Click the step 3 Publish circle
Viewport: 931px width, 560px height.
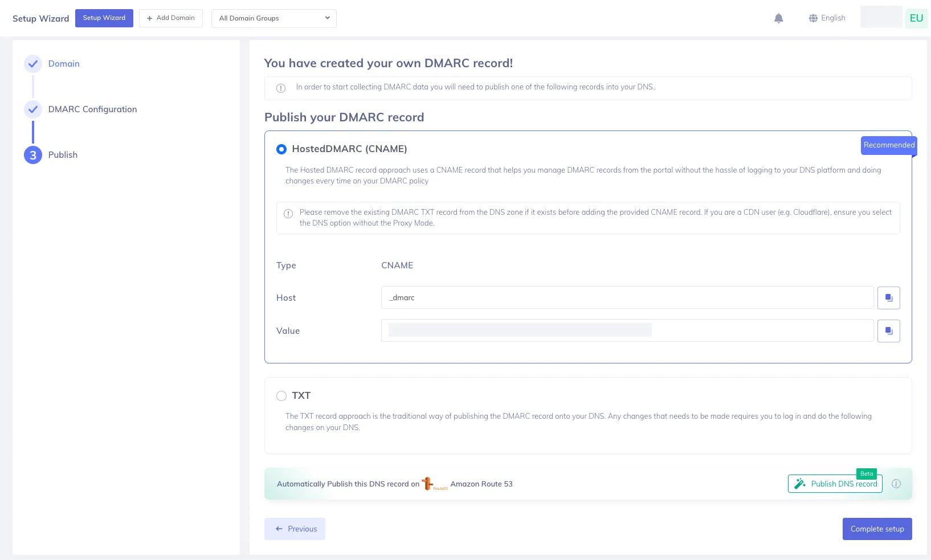tap(33, 155)
